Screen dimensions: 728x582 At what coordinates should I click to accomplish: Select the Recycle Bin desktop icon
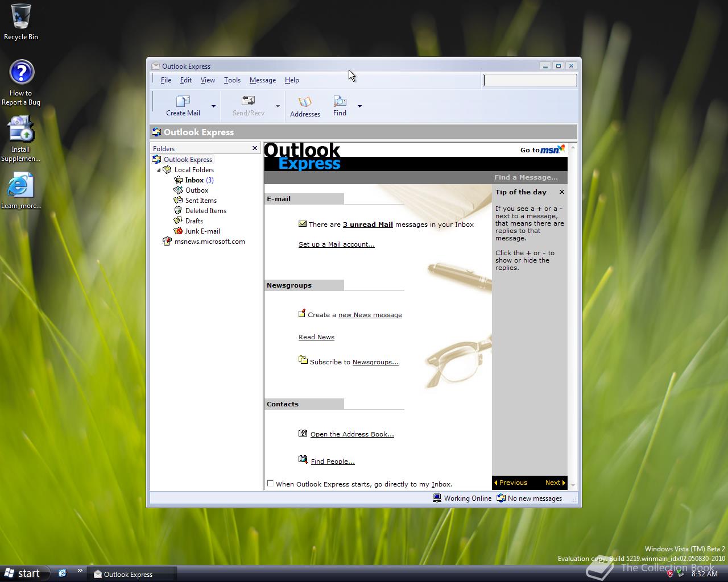click(21, 22)
